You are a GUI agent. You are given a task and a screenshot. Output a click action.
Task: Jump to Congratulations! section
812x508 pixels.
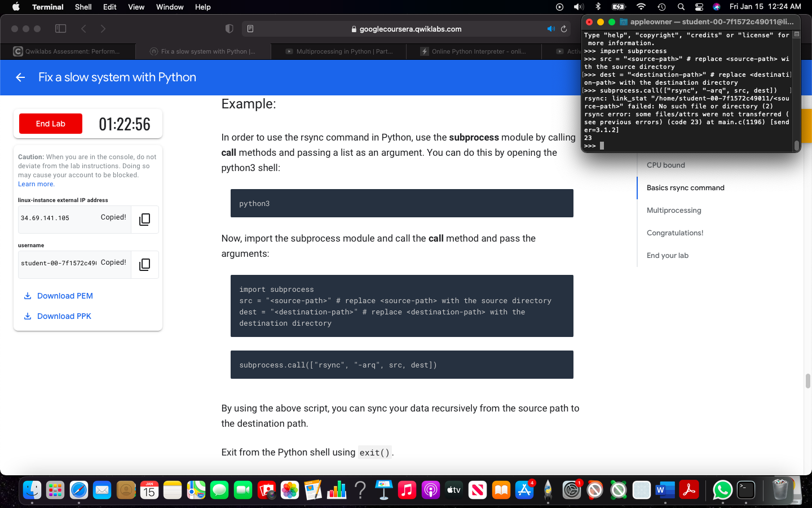click(675, 233)
